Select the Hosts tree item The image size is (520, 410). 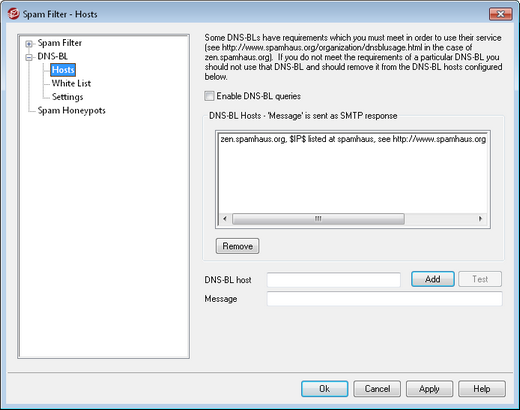(63, 70)
